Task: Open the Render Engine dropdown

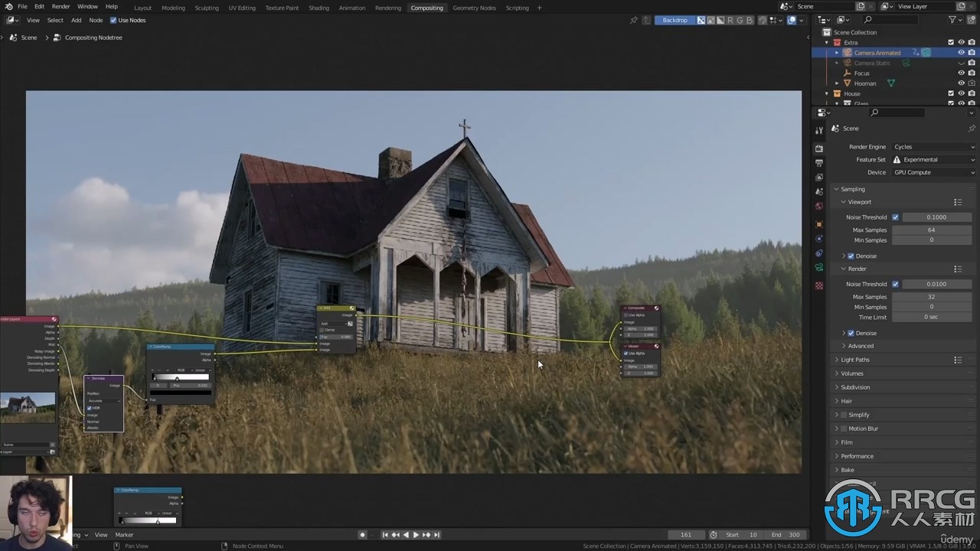Action: pyautogui.click(x=933, y=147)
